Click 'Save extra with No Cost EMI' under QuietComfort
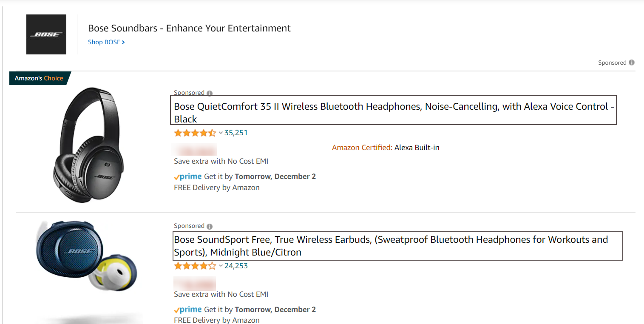The image size is (644, 324). point(221,161)
